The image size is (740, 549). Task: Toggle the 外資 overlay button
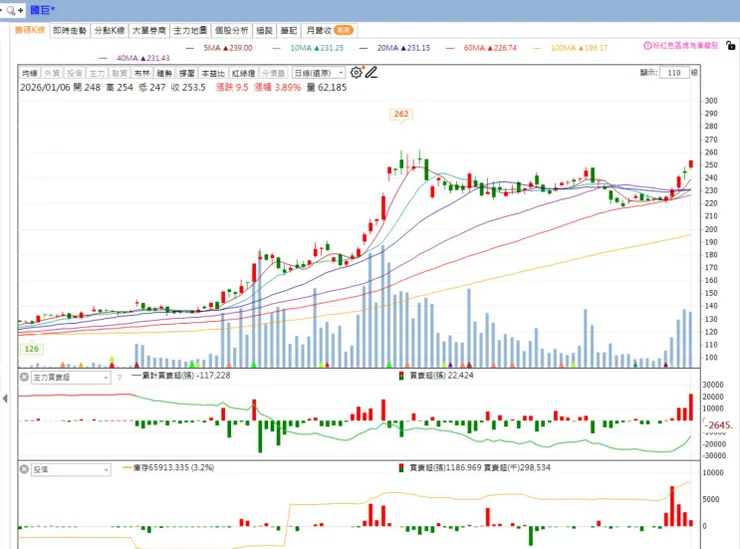pyautogui.click(x=52, y=73)
